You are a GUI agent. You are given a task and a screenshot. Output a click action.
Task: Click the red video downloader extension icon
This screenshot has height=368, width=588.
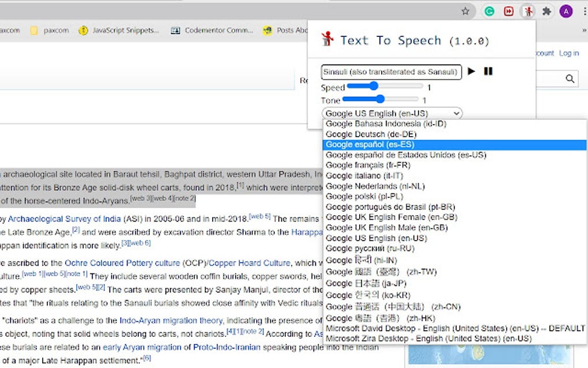point(508,12)
